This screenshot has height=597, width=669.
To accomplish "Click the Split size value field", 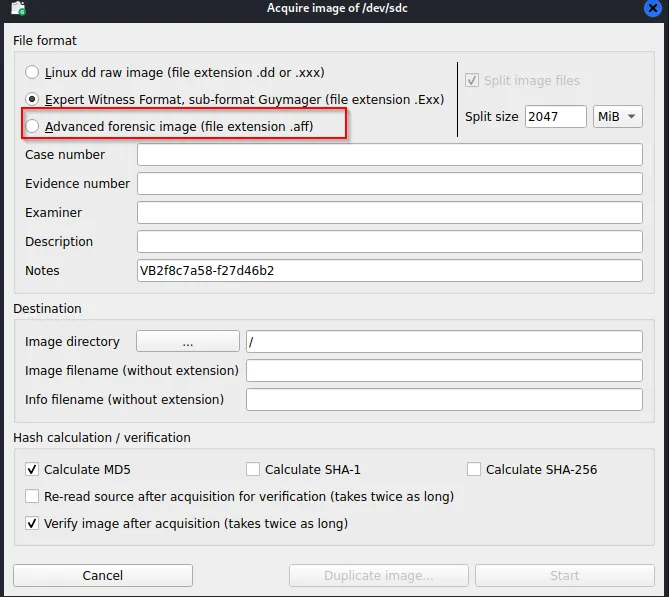I will tap(555, 117).
